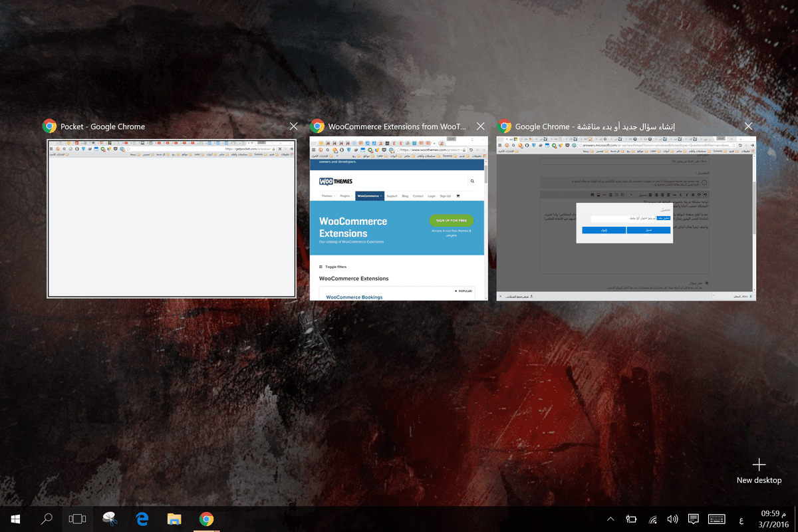Open the jellyfish app icon beside Task View

[110, 519]
